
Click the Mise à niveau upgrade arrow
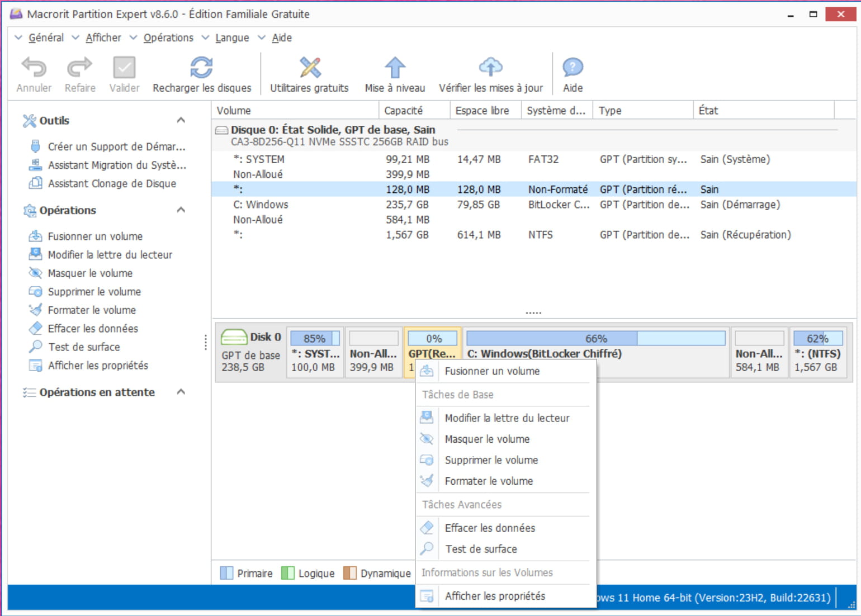point(395,68)
